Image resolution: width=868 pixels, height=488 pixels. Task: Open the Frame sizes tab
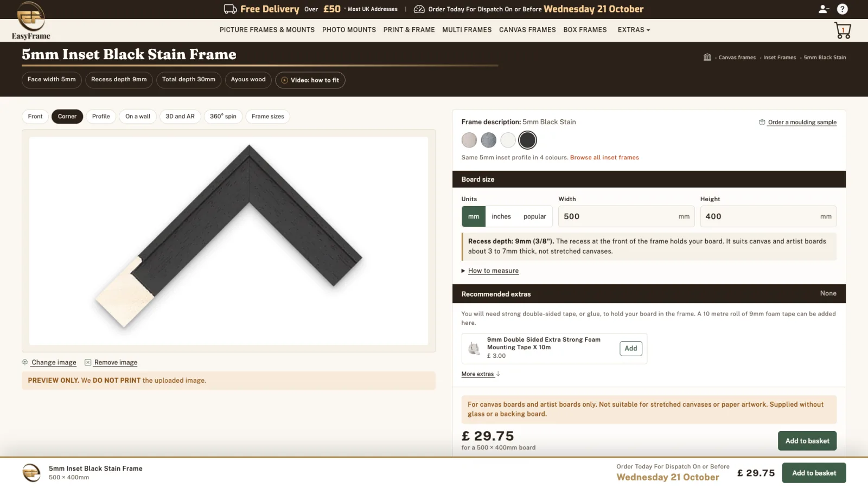268,117
